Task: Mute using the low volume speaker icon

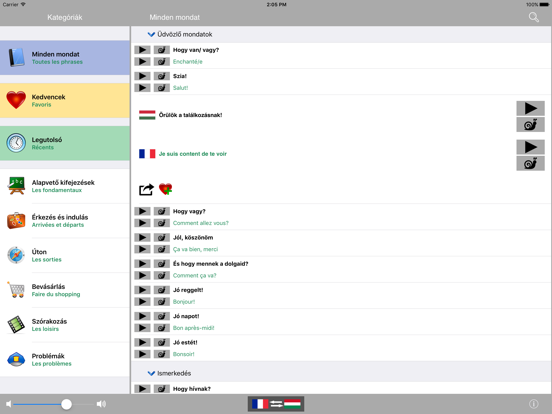Action: (9, 404)
